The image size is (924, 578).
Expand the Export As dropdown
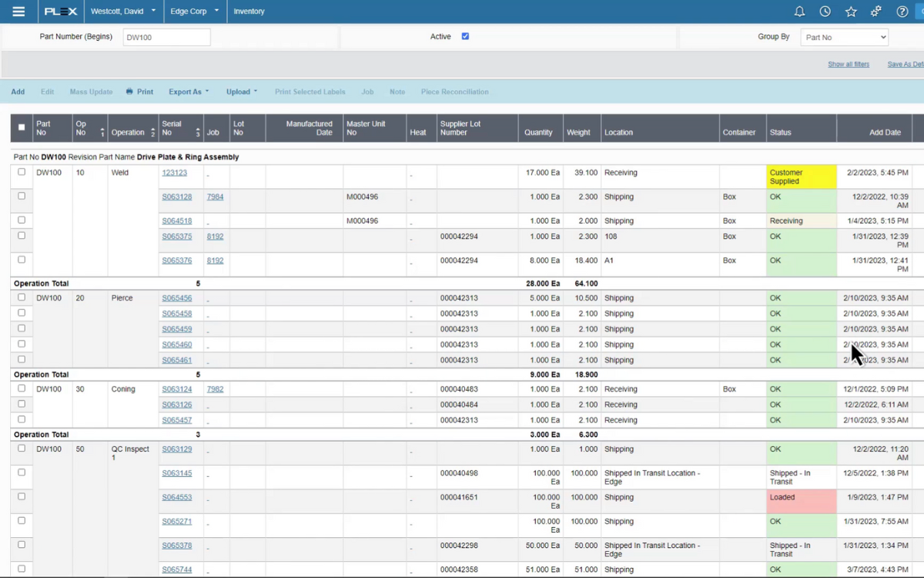[188, 91]
